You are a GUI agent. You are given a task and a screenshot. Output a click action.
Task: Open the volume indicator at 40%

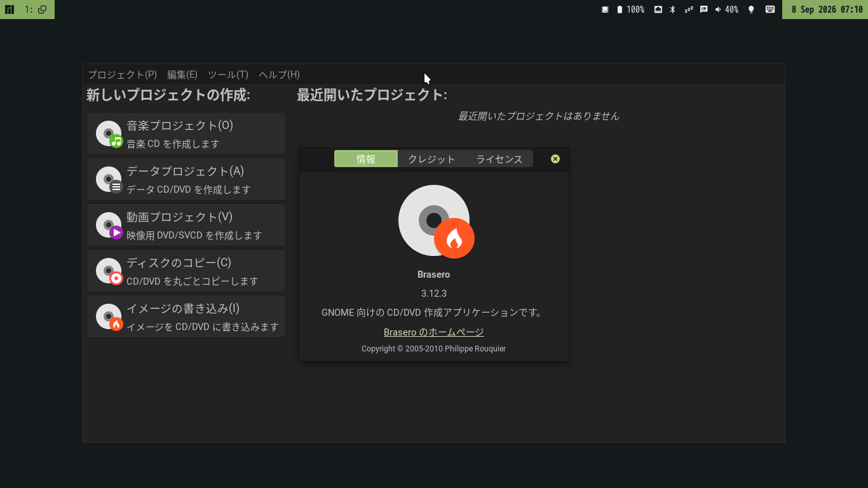pos(726,10)
